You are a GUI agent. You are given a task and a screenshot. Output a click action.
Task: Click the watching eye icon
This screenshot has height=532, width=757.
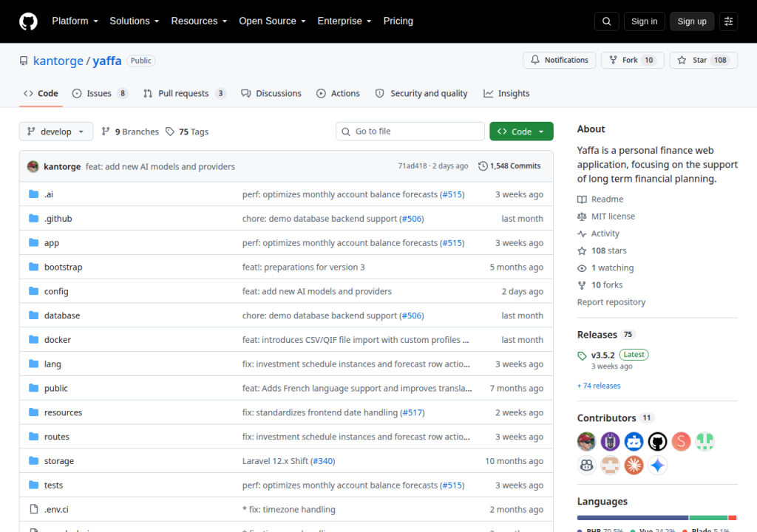coord(582,268)
